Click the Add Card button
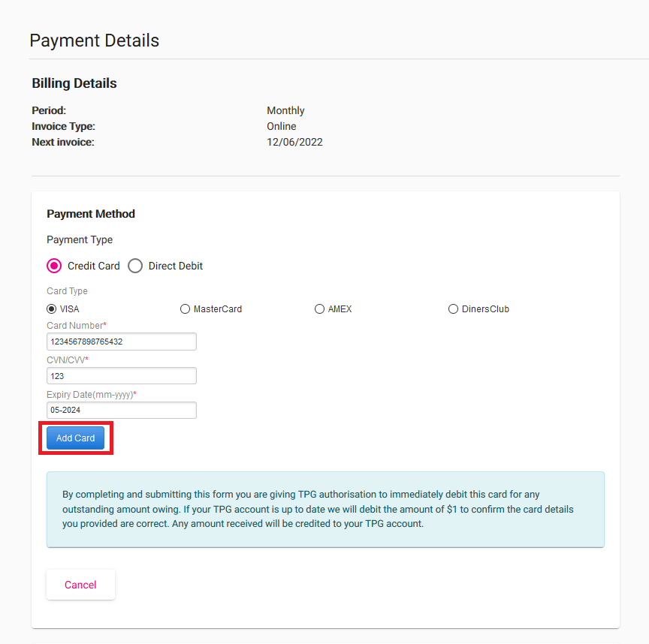The width and height of the screenshot is (649, 644). [75, 438]
